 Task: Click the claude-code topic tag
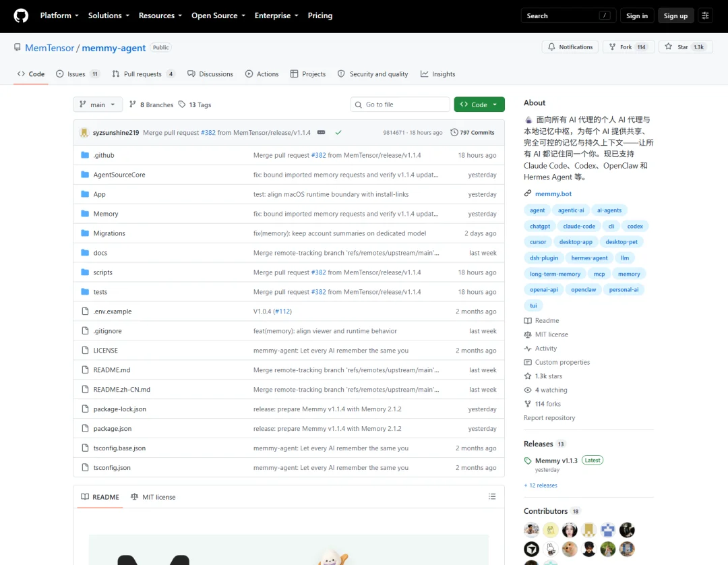(x=579, y=226)
